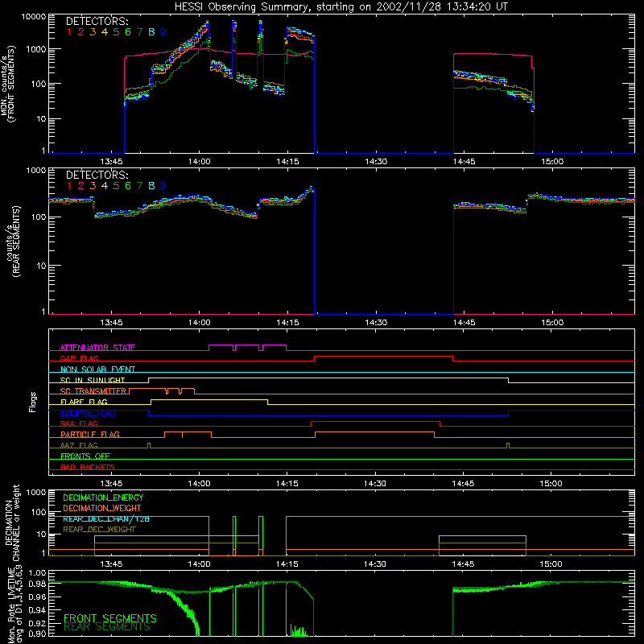The width and height of the screenshot is (644, 644).
Task: Click the 0.94 tick on livetime axis
Action: point(37,610)
